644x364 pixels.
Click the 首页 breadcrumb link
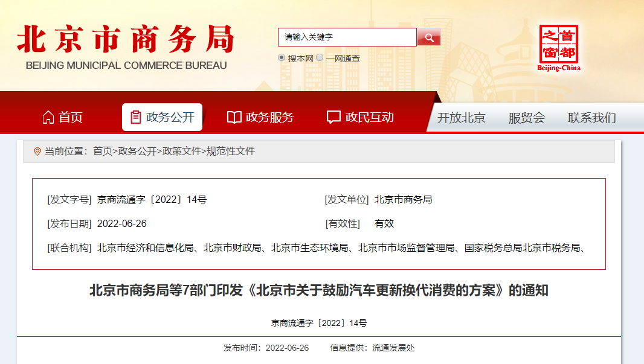tap(103, 152)
